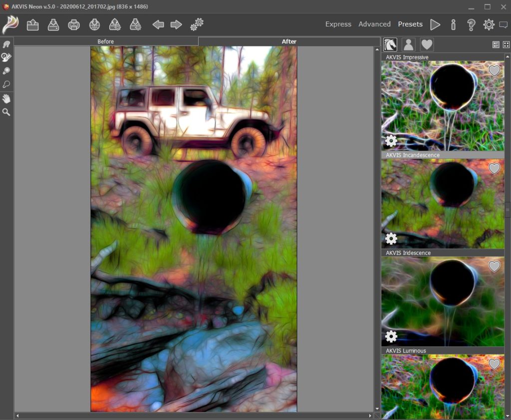Favorite the AKVIS Impressive preset

(494, 70)
